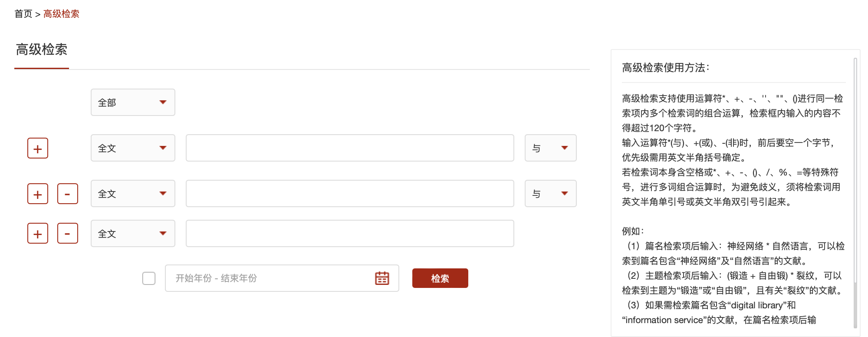Viewport: 868px width, 337px height.
Task: Click the red 检索 search button
Action: coord(440,278)
